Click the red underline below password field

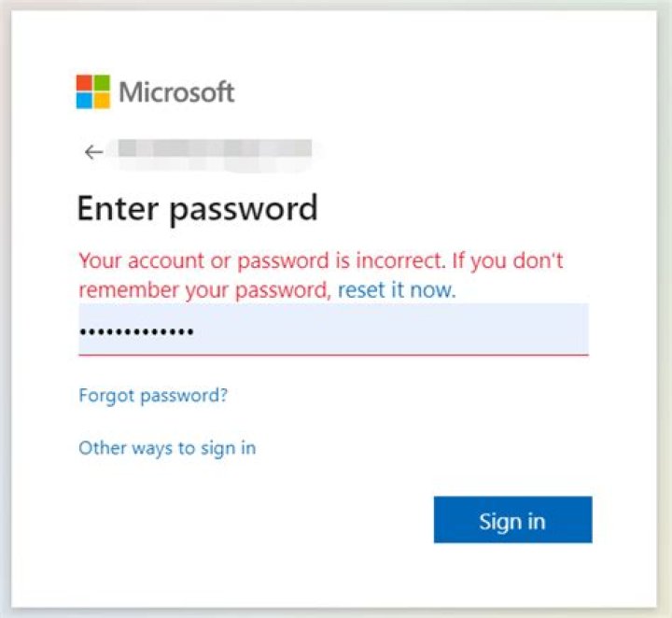pos(333,355)
